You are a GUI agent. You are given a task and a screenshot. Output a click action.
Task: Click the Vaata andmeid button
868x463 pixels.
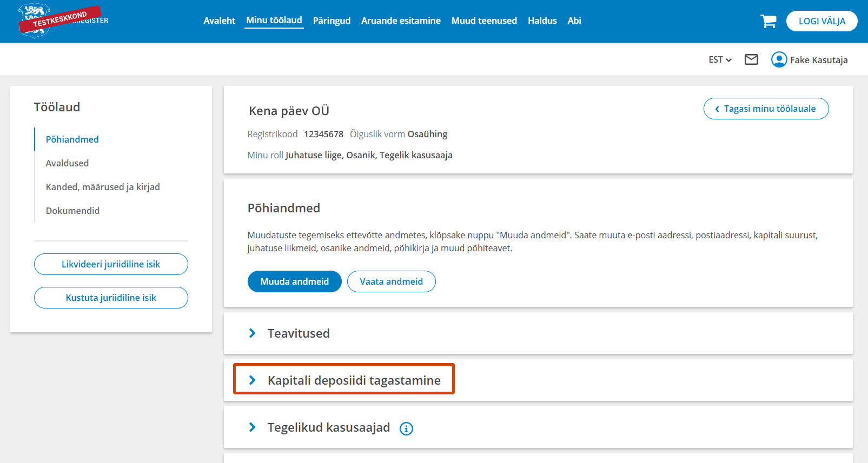coord(392,281)
